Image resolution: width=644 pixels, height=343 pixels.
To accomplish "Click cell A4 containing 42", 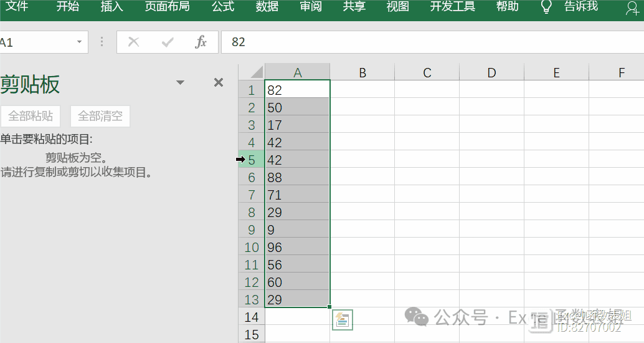I will click(x=297, y=142).
